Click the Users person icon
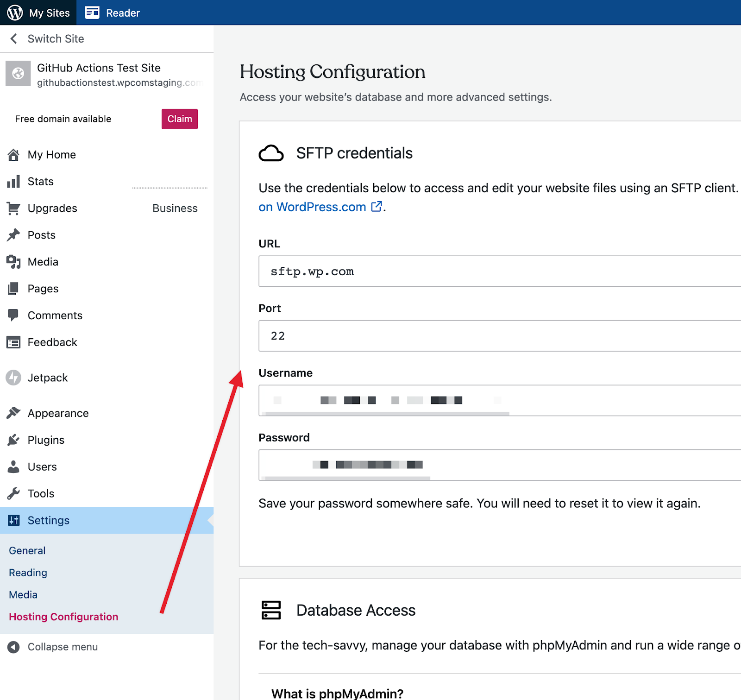The image size is (741, 700). [13, 467]
